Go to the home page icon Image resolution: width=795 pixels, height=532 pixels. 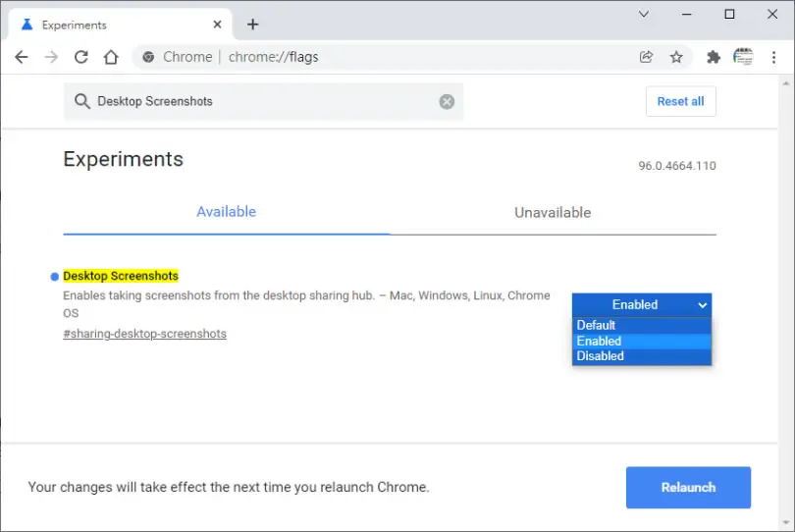click(x=111, y=57)
